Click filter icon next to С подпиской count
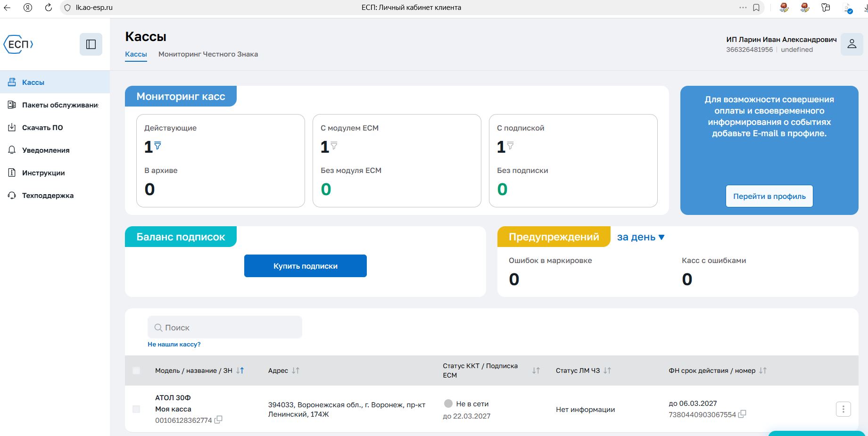 coord(510,146)
